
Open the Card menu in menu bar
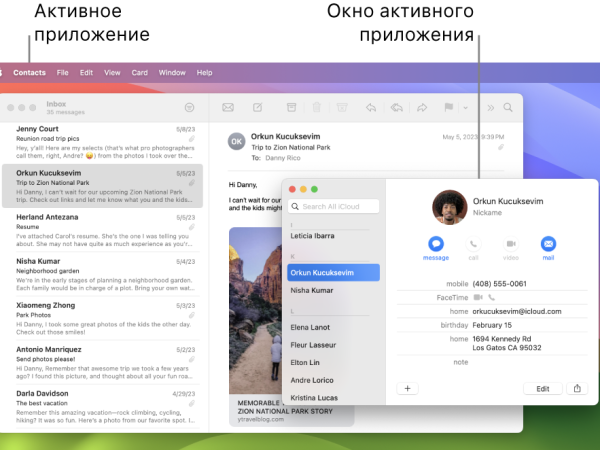pos(140,73)
